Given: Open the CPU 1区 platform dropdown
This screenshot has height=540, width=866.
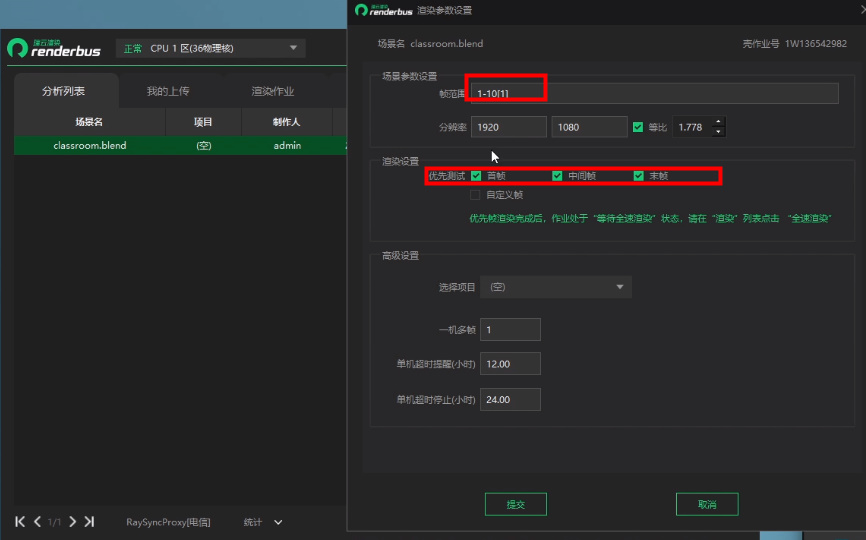Looking at the screenshot, I should click(x=210, y=48).
